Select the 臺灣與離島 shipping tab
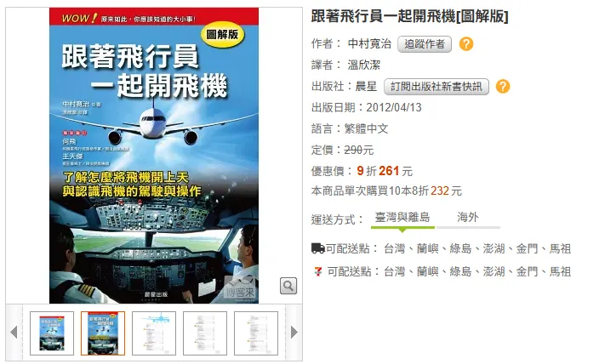Viewport: 599px width, 364px height. click(402, 218)
